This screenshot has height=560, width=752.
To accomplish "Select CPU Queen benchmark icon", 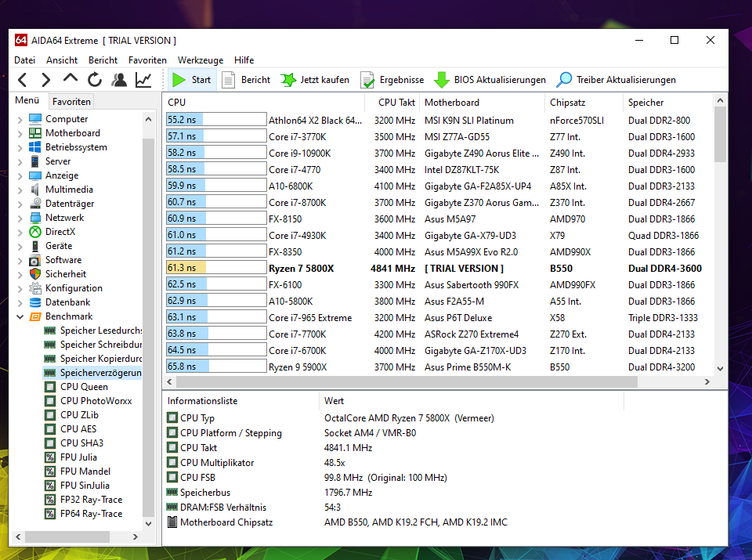I will [x=50, y=387].
